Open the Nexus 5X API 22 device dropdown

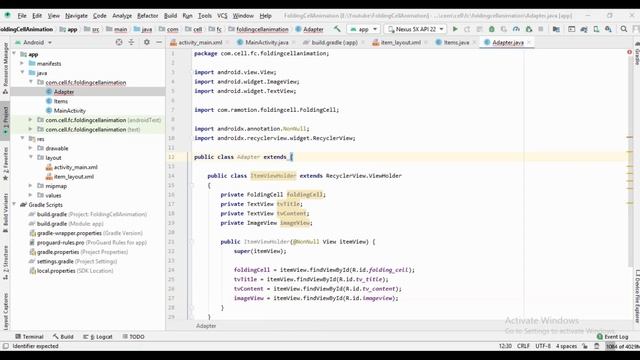(x=415, y=29)
